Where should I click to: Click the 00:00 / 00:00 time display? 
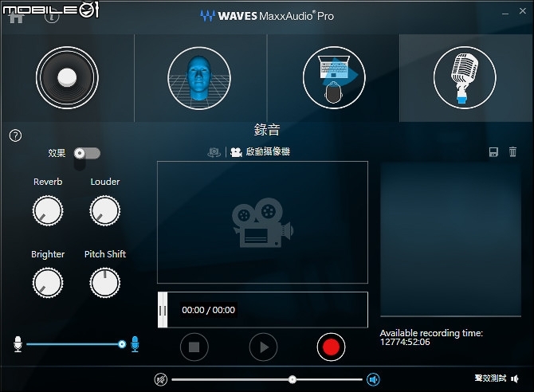point(209,310)
